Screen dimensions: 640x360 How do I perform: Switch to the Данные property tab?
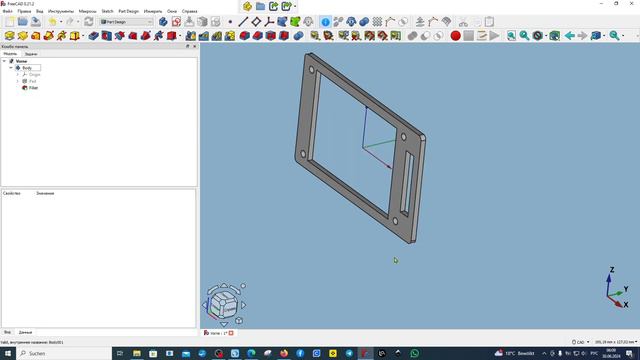coord(25,332)
